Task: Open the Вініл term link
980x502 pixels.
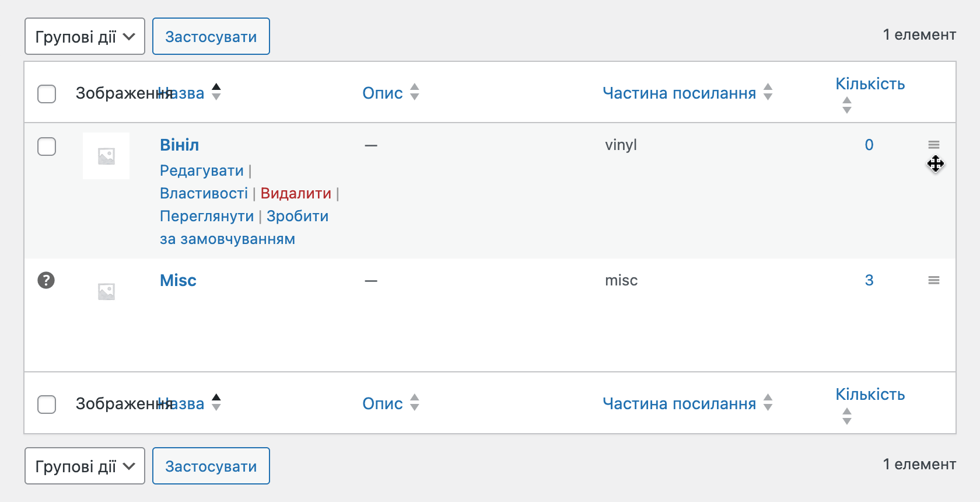Action: (180, 145)
